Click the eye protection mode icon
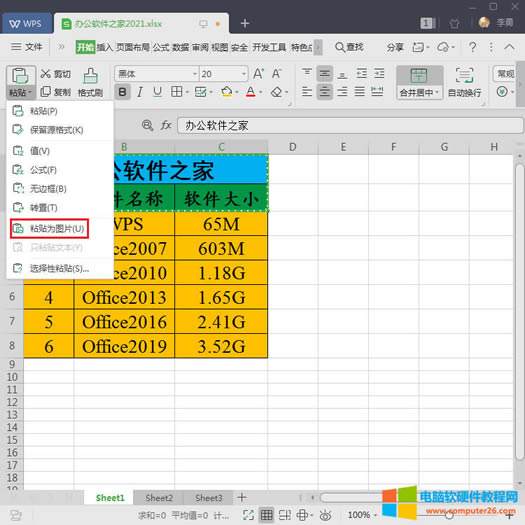 (x=325, y=515)
